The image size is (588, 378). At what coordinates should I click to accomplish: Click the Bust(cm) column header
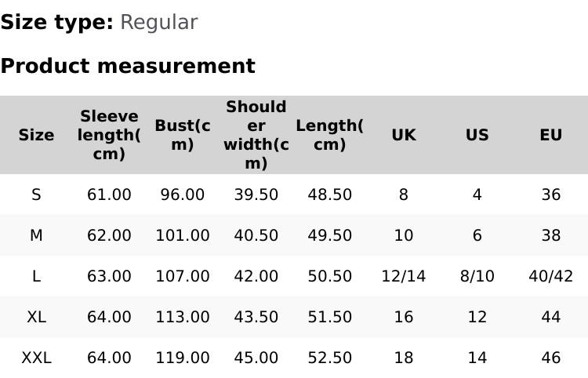(x=183, y=135)
